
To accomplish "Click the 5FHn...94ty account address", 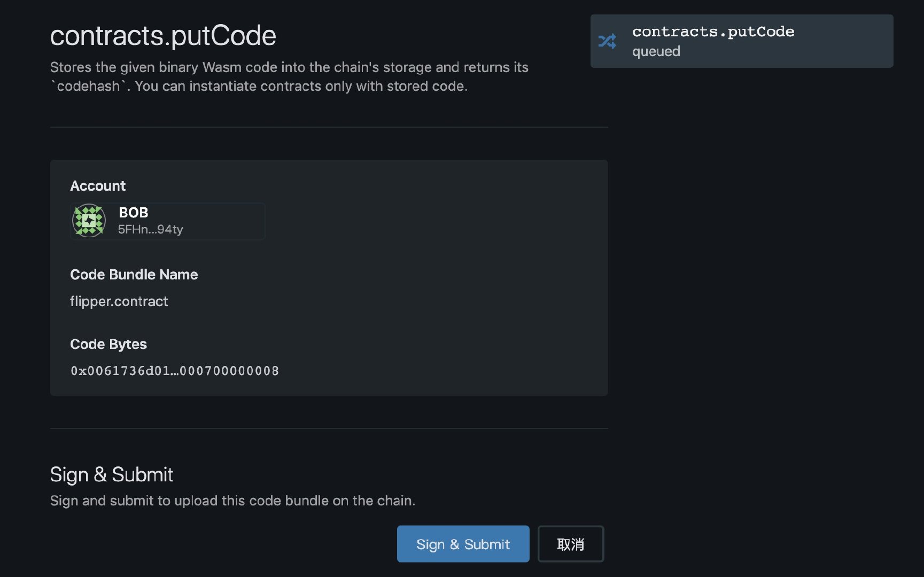I will (x=150, y=229).
